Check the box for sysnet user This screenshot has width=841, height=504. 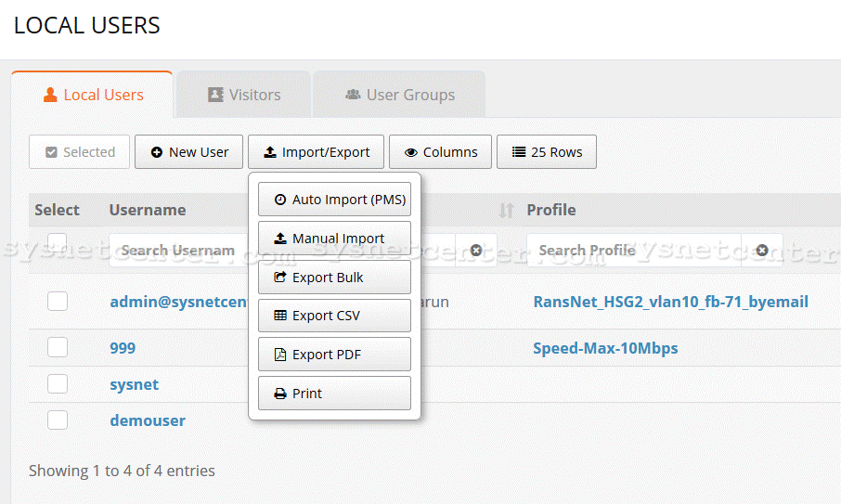click(x=58, y=384)
